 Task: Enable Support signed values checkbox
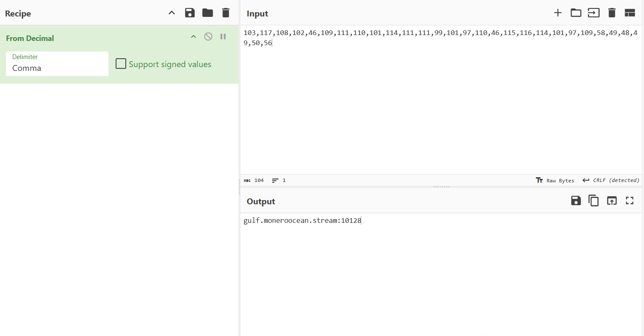coord(121,64)
